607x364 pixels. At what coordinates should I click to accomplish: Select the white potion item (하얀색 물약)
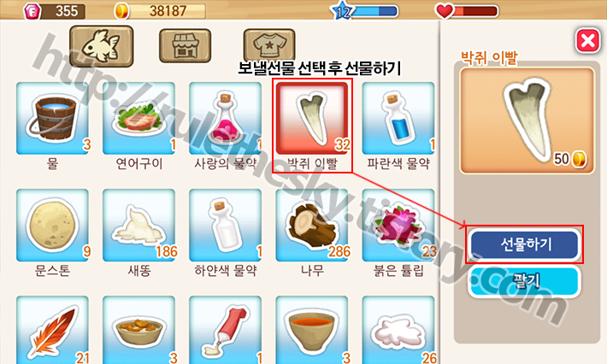pos(226,226)
